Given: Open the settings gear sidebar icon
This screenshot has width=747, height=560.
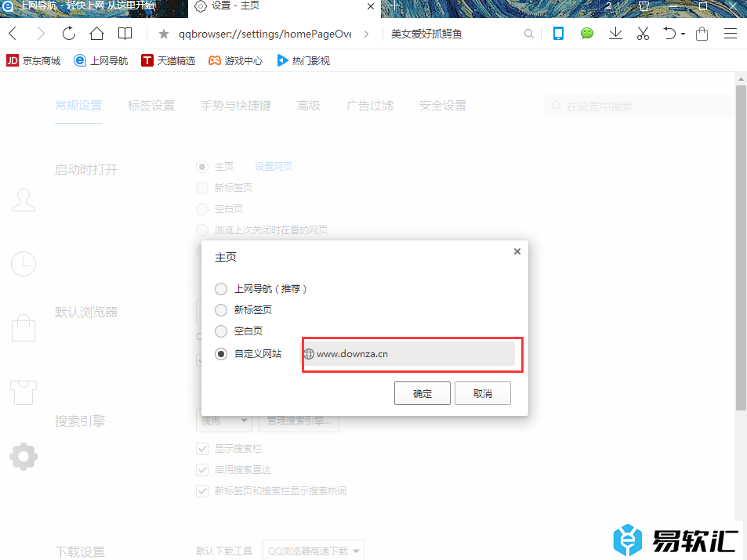Looking at the screenshot, I should point(24,457).
